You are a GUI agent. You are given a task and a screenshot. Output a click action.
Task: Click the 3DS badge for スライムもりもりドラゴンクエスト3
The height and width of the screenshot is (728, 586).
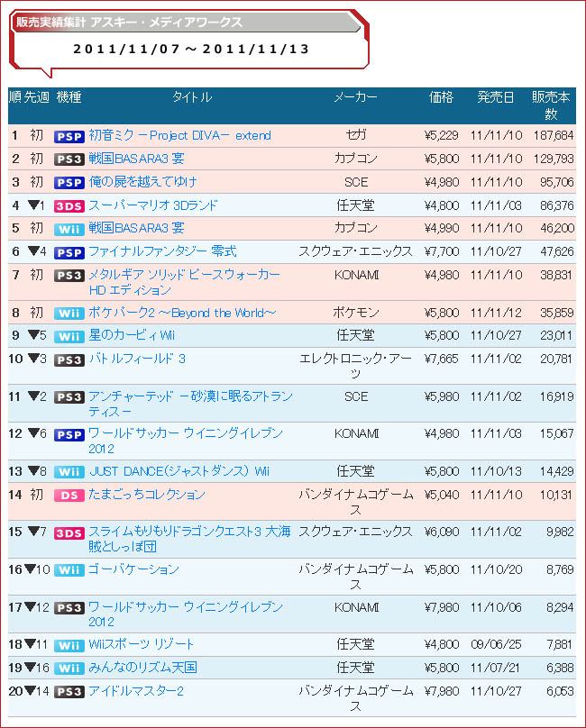pos(69,533)
